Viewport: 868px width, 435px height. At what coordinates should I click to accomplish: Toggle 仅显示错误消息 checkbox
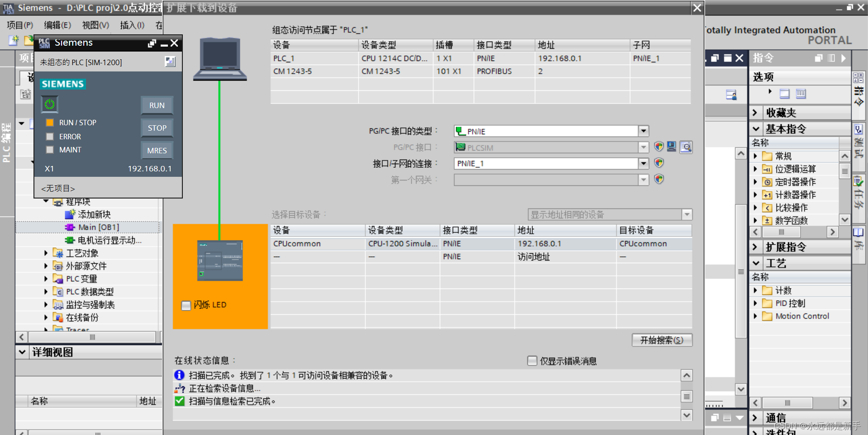coord(532,360)
